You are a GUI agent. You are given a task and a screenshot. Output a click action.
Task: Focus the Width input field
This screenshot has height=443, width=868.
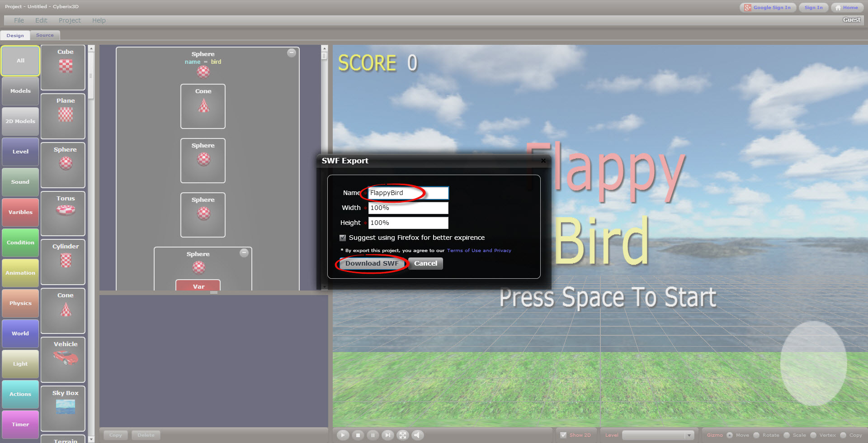[408, 208]
